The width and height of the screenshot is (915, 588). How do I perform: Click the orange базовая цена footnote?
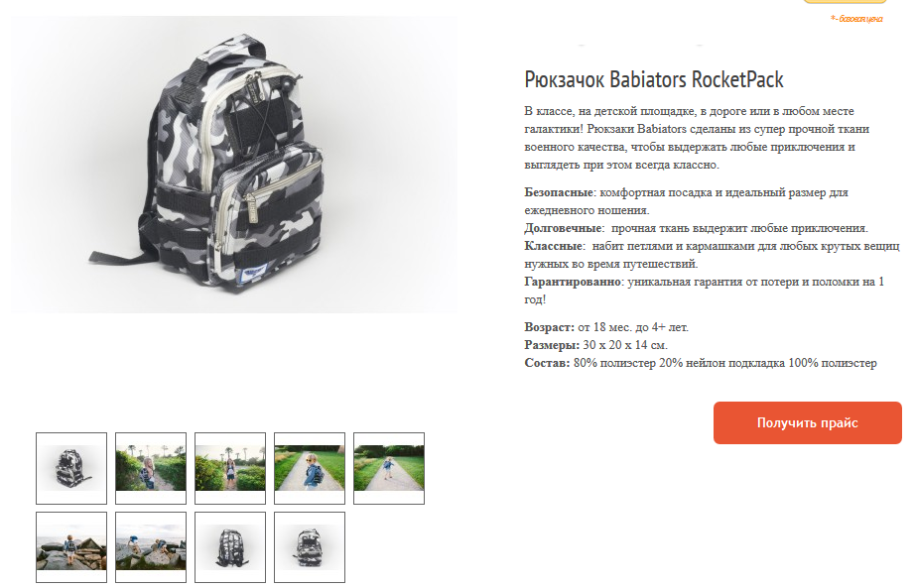856,19
